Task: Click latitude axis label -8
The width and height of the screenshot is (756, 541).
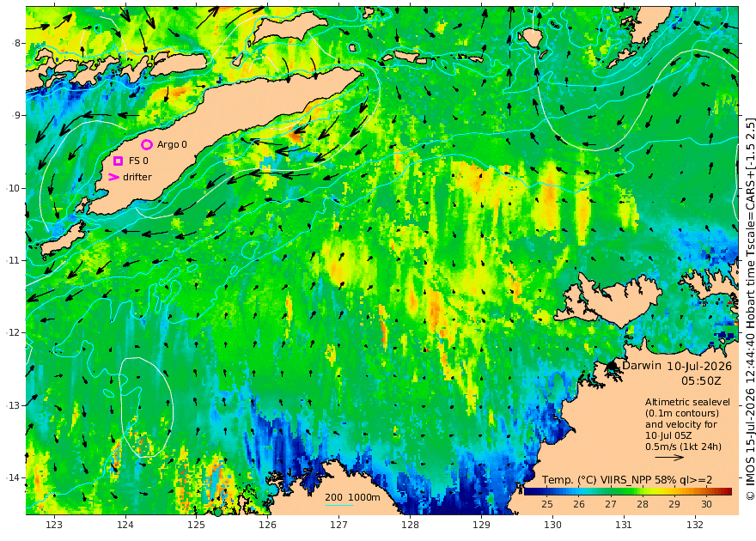Action: coord(16,43)
